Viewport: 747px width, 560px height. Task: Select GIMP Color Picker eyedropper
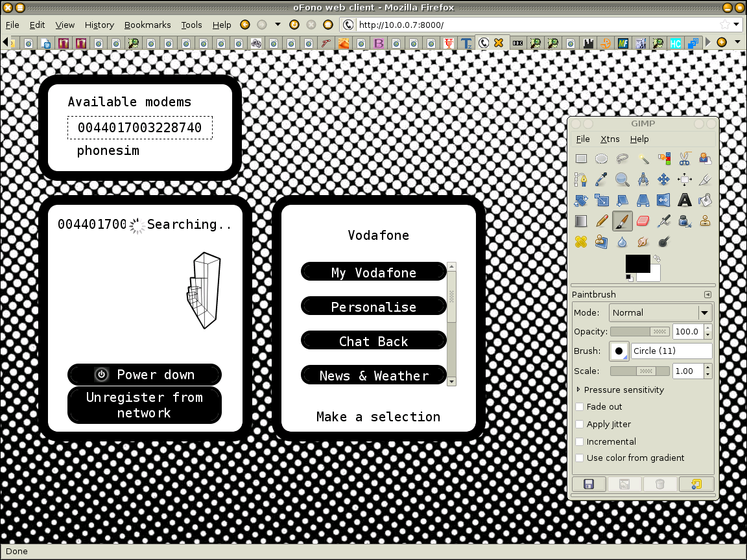tap(601, 180)
